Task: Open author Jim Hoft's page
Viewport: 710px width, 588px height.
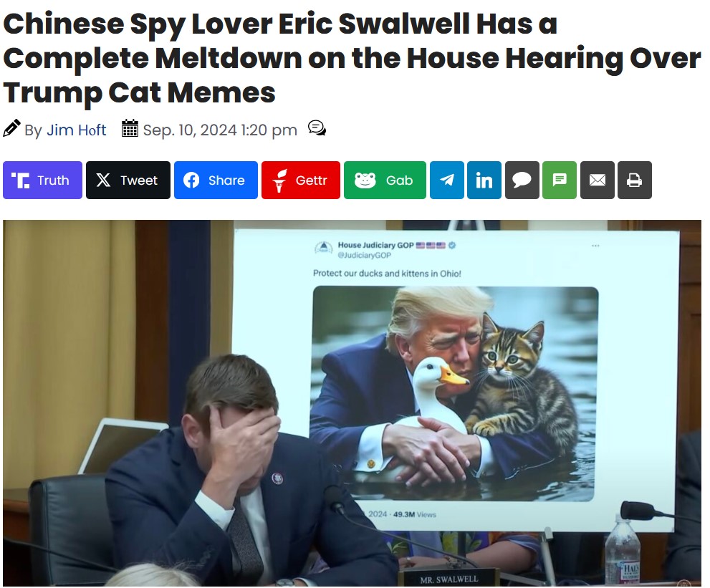Action: click(77, 130)
